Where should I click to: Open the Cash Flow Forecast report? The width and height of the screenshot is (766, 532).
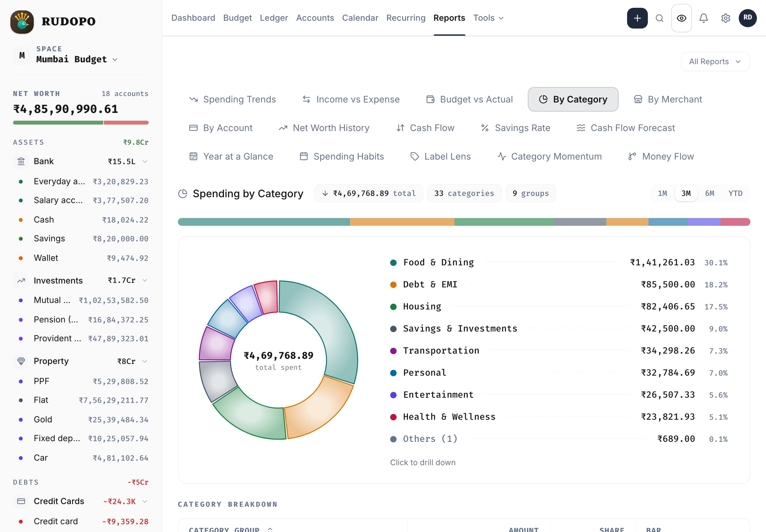point(625,128)
